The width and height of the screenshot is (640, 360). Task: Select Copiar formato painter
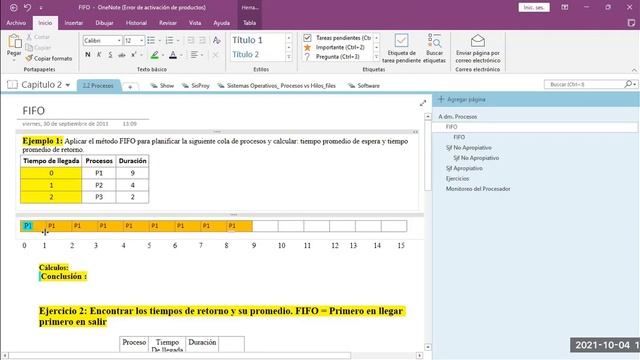click(x=49, y=58)
